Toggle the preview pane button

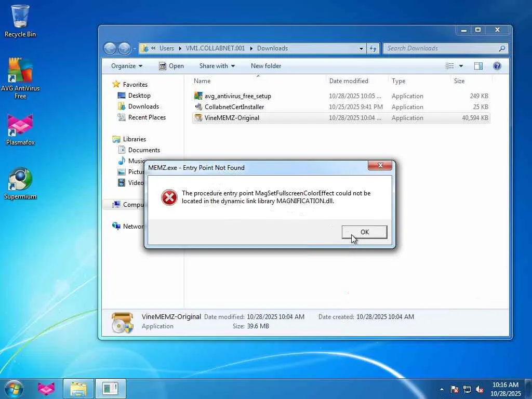coord(478,66)
